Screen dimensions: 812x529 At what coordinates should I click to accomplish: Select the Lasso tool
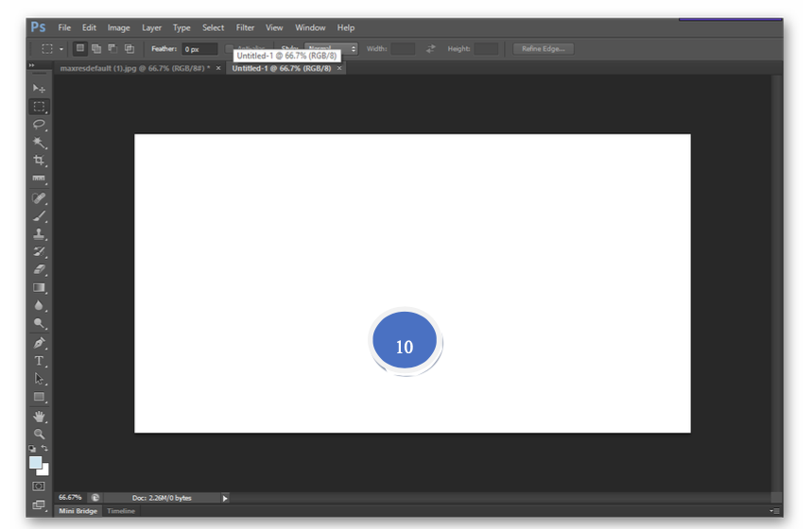(x=39, y=125)
